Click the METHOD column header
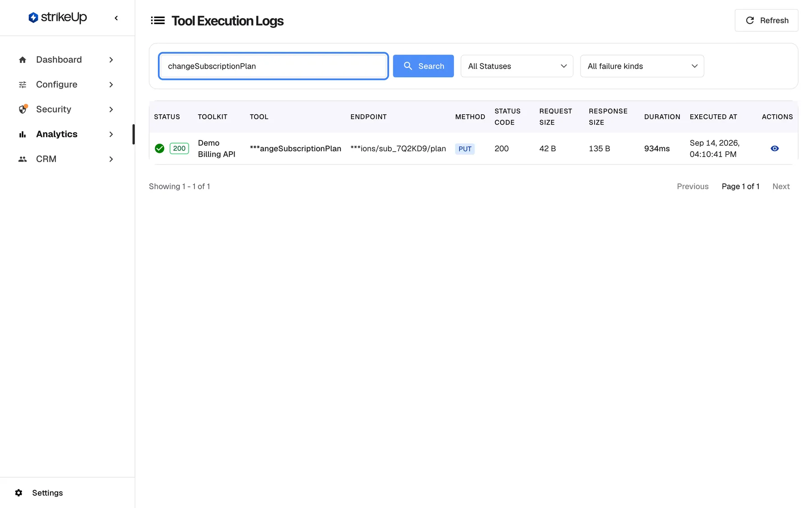Viewport: 812px width, 508px height. click(470, 117)
